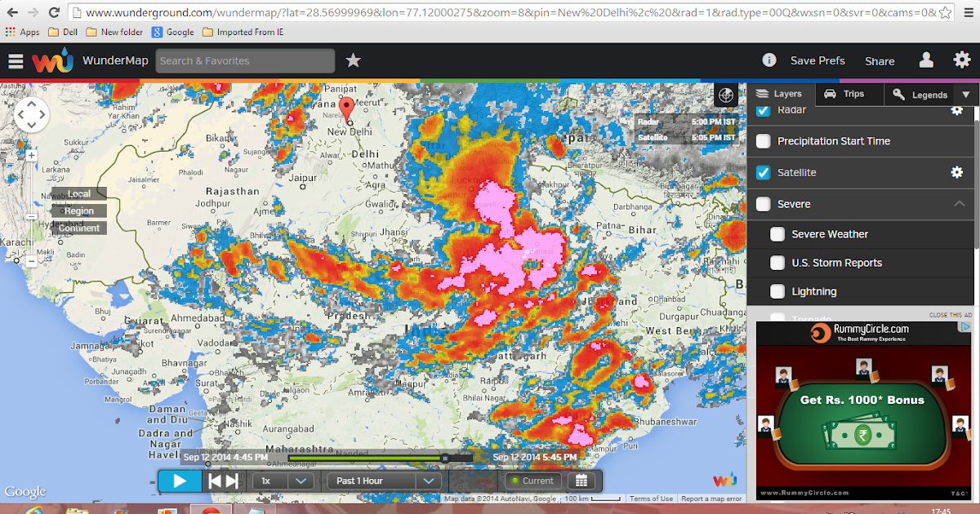Pan the map up arrow
Image resolution: width=980 pixels, height=514 pixels.
click(x=32, y=104)
